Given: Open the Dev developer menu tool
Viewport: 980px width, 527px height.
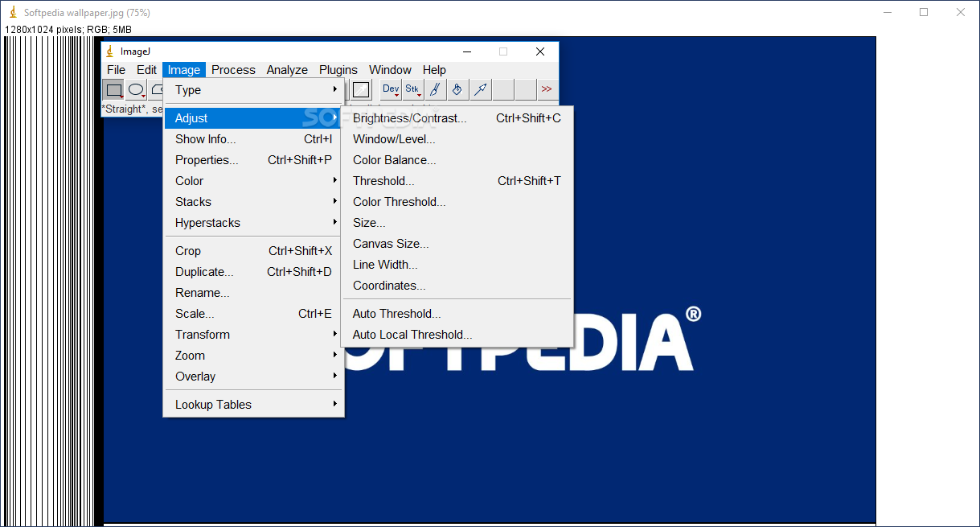Looking at the screenshot, I should [391, 89].
